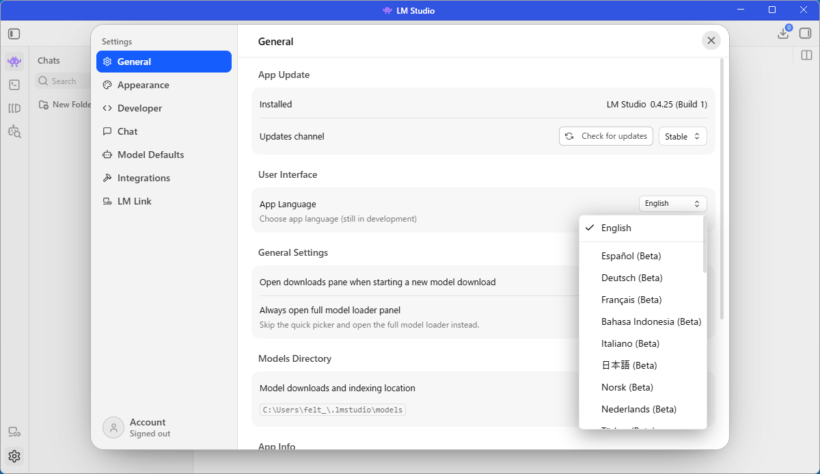
Task: Open the Discover model search icon
Action: click(x=14, y=131)
